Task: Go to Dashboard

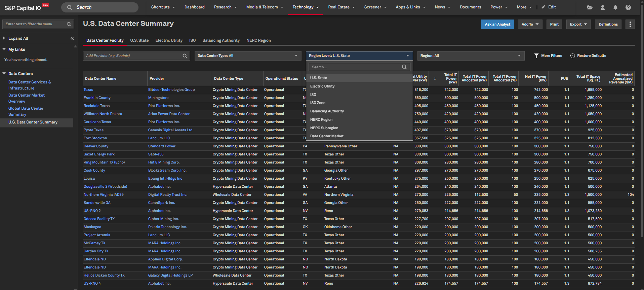Action: [x=194, y=7]
